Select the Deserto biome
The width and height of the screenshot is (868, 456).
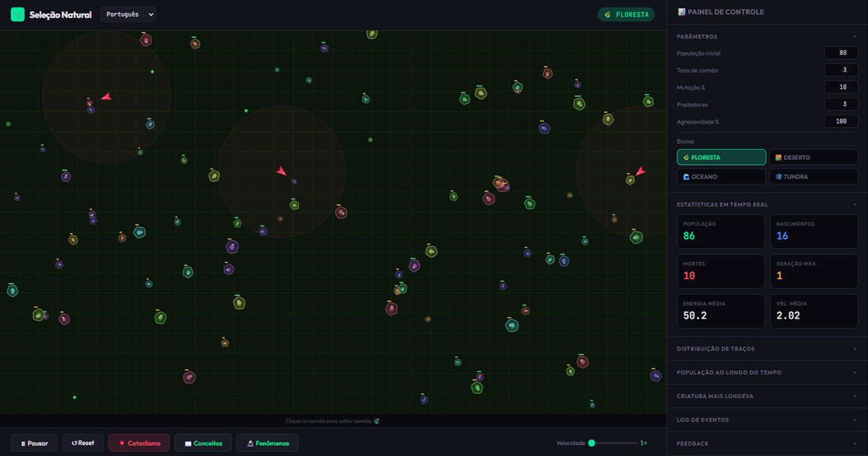pyautogui.click(x=813, y=157)
